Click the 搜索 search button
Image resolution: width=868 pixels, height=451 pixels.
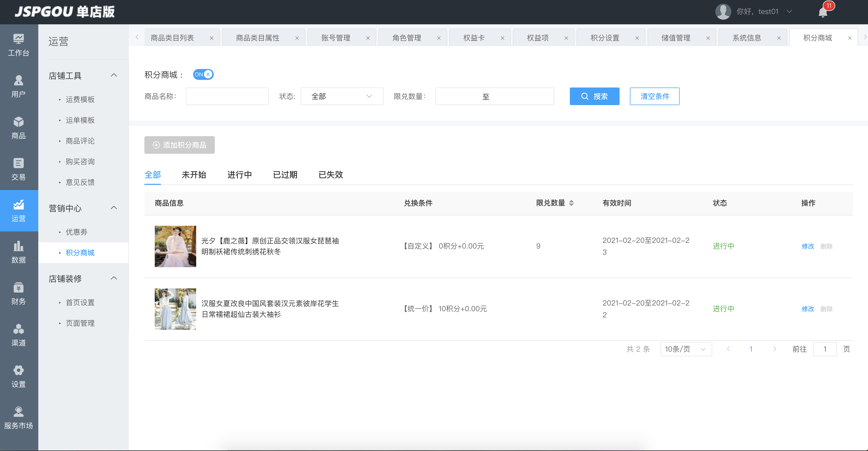(x=594, y=96)
